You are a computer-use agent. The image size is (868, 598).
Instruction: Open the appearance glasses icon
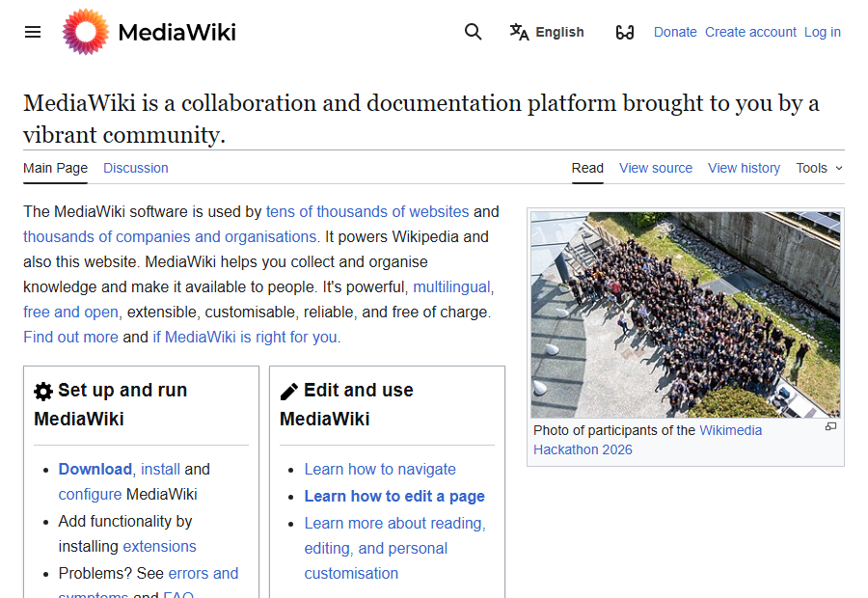(x=624, y=32)
